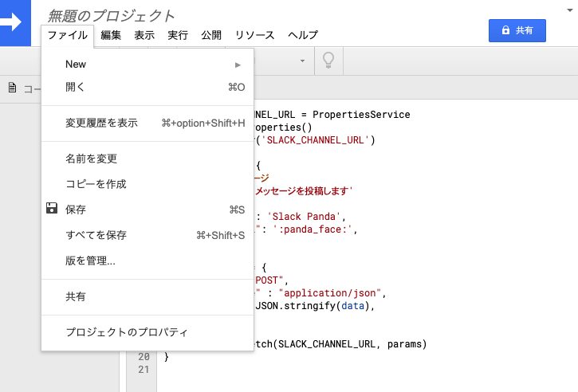
Task: Expand the New submenu arrow
Action: coord(238,65)
